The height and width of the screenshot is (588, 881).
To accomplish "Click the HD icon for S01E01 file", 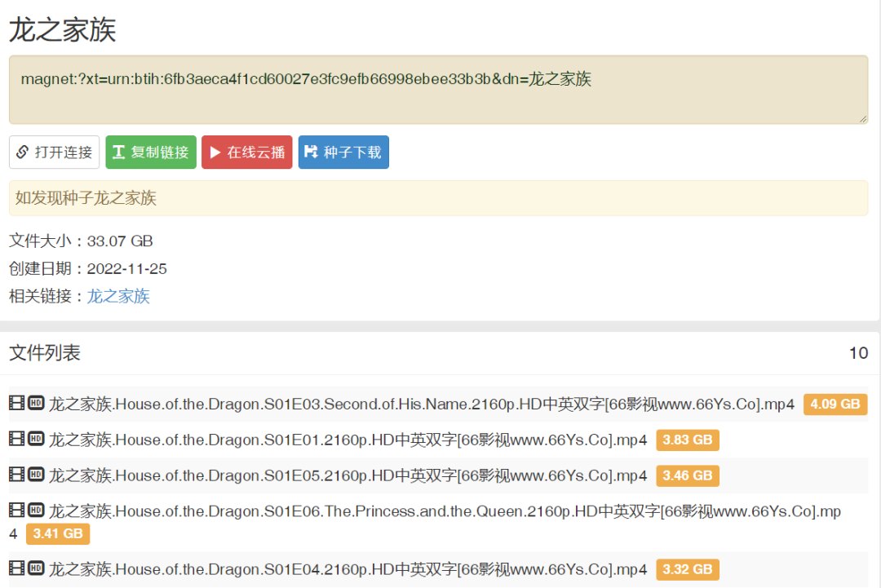I will (x=36, y=438).
